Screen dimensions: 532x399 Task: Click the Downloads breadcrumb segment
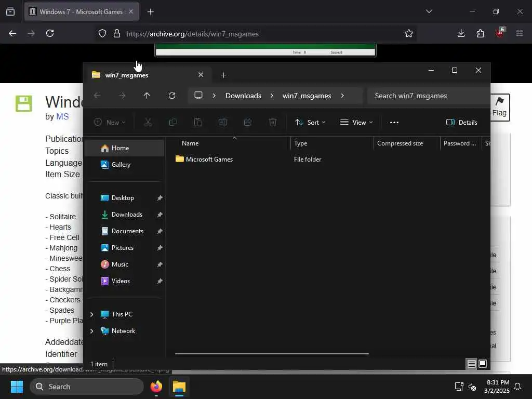(243, 96)
